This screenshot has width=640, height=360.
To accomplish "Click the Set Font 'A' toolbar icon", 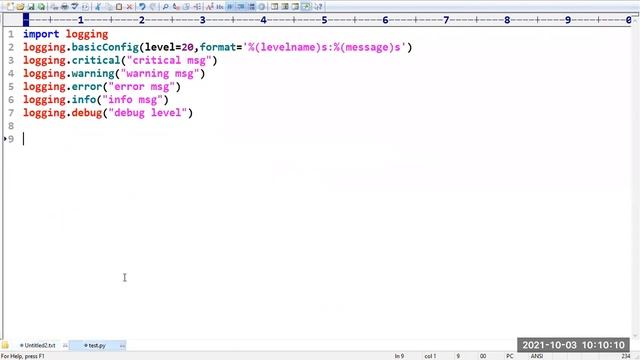I will point(209,7).
